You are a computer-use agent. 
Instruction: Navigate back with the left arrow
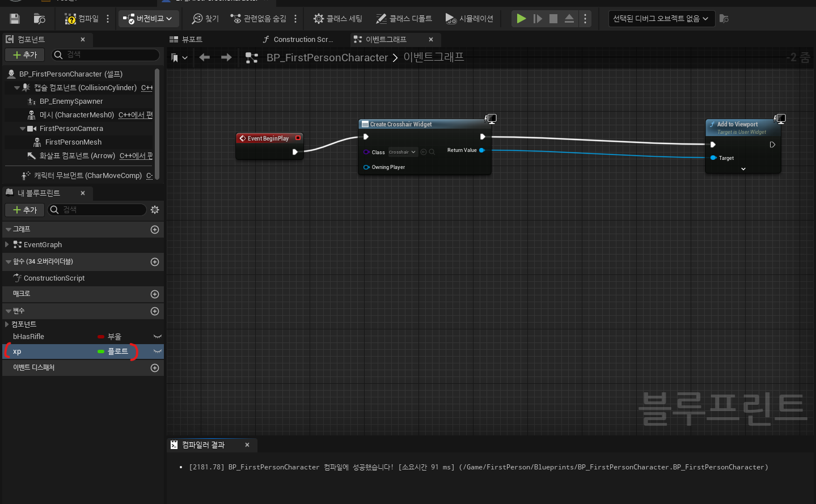coord(205,57)
